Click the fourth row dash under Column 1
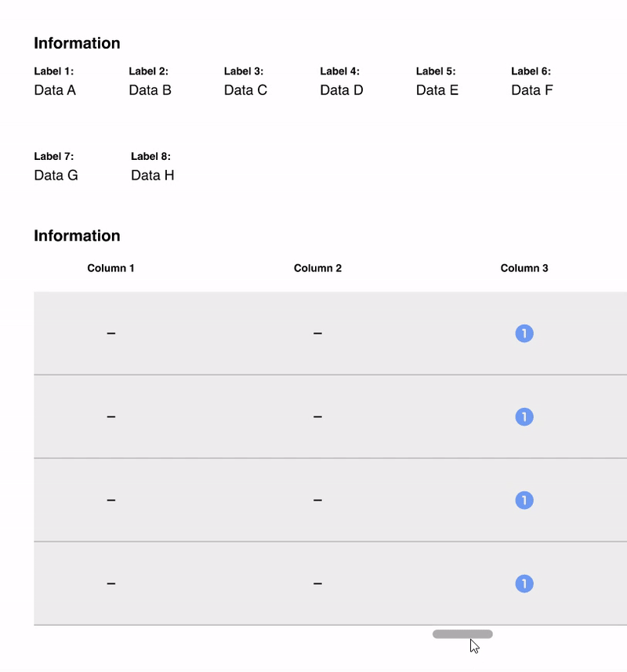Screen dimensions: 627x672 111,583
